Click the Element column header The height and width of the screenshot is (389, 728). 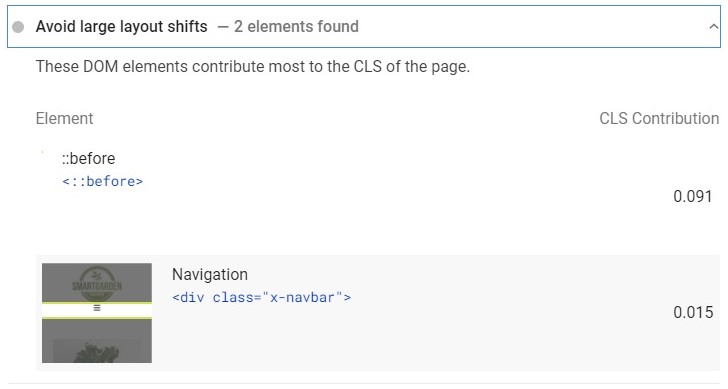pos(65,118)
